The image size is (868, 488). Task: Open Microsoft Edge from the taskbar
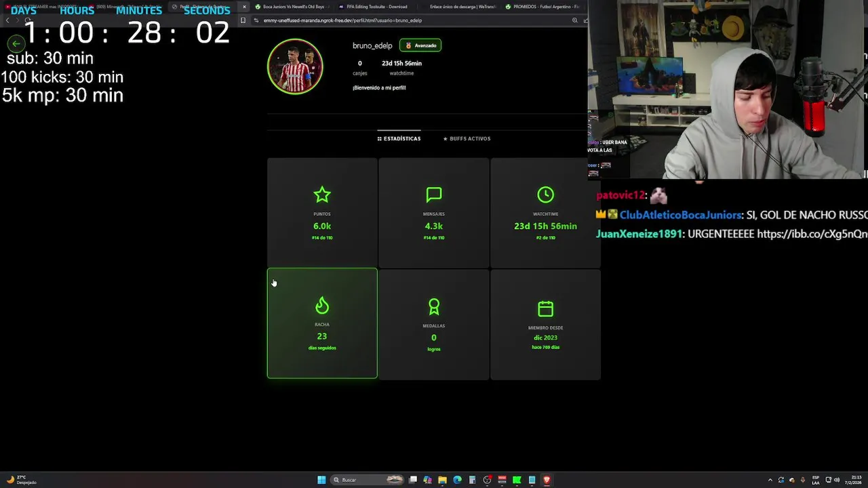coord(457,480)
